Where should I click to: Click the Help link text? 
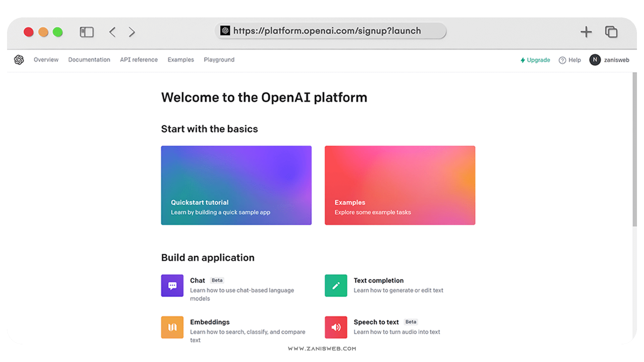[575, 60]
